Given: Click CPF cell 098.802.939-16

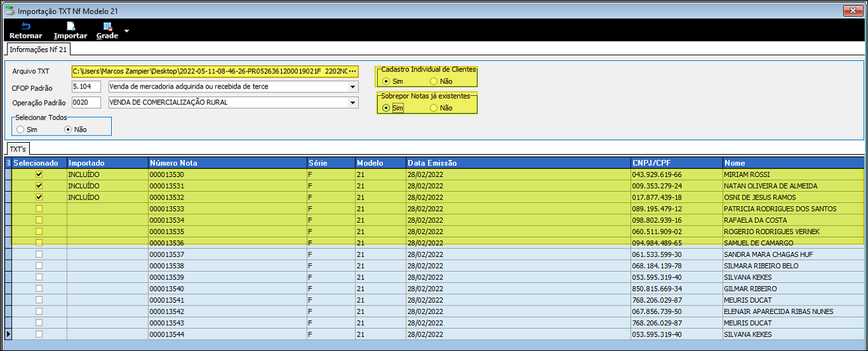Looking at the screenshot, I should point(676,220).
